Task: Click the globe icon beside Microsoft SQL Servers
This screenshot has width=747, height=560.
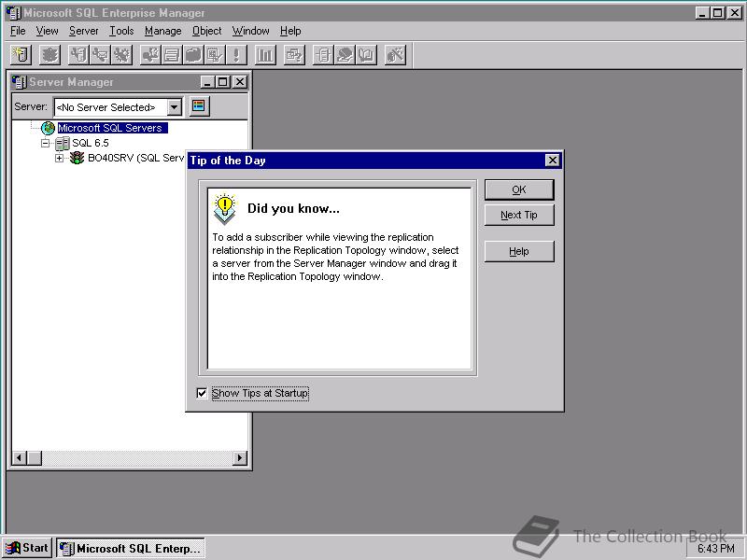Action: 48,128
